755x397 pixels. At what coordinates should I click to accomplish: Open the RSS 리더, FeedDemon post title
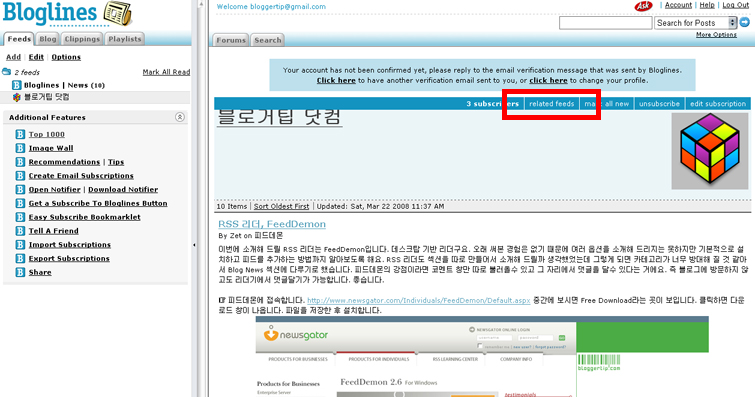pos(272,224)
